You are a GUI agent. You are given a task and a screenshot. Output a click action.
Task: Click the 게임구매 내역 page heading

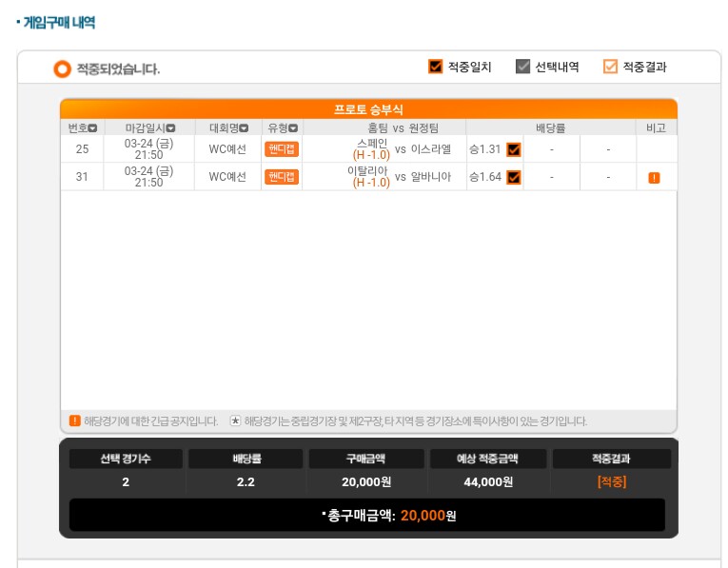point(59,22)
